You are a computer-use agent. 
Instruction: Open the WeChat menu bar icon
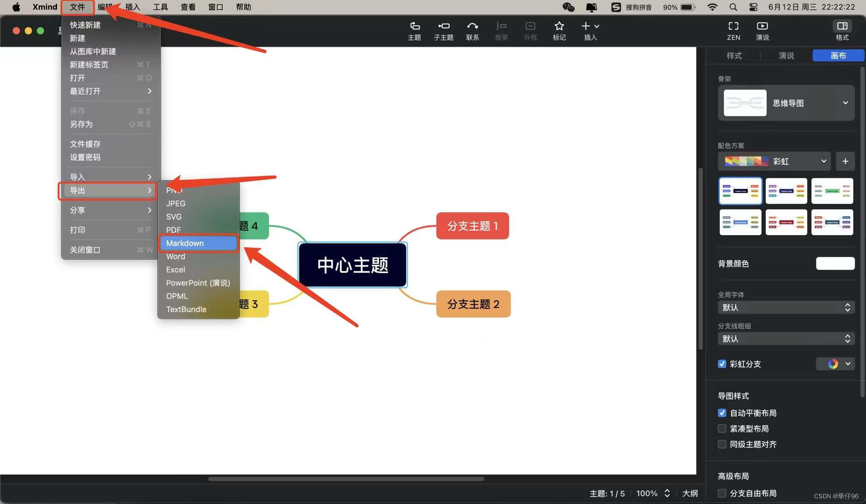tap(568, 7)
